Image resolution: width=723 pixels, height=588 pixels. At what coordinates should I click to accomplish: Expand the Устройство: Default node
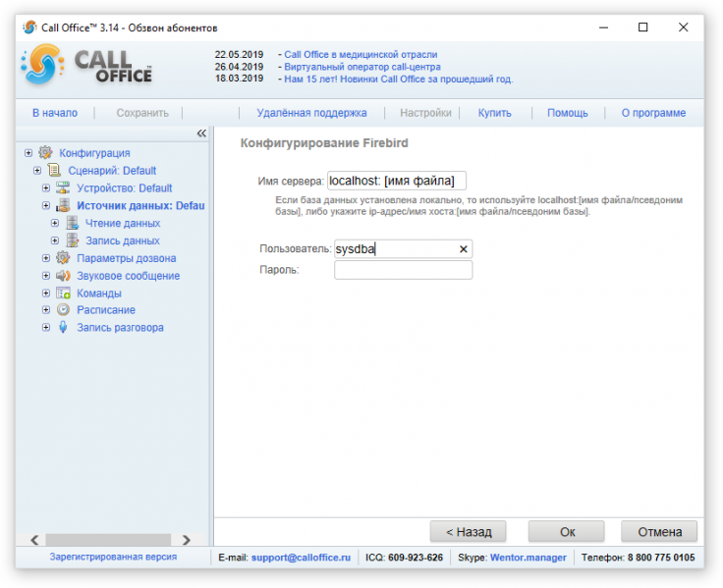coord(45,188)
